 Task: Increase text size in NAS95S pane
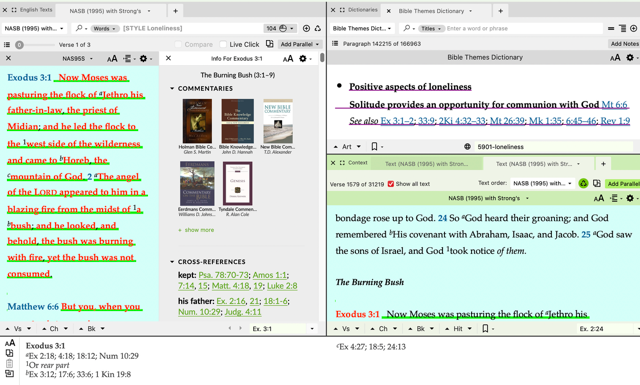pyautogui.click(x=112, y=59)
